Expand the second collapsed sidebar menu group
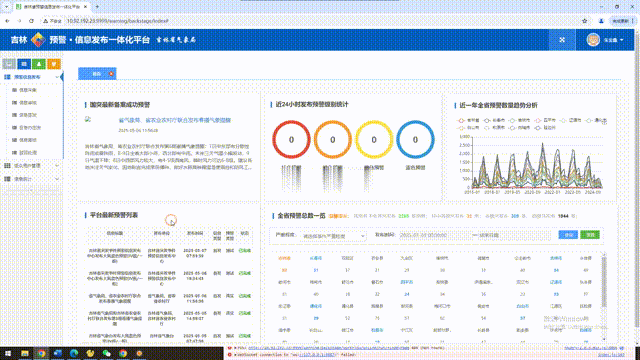Screen dimensions: 640x360 31,179
